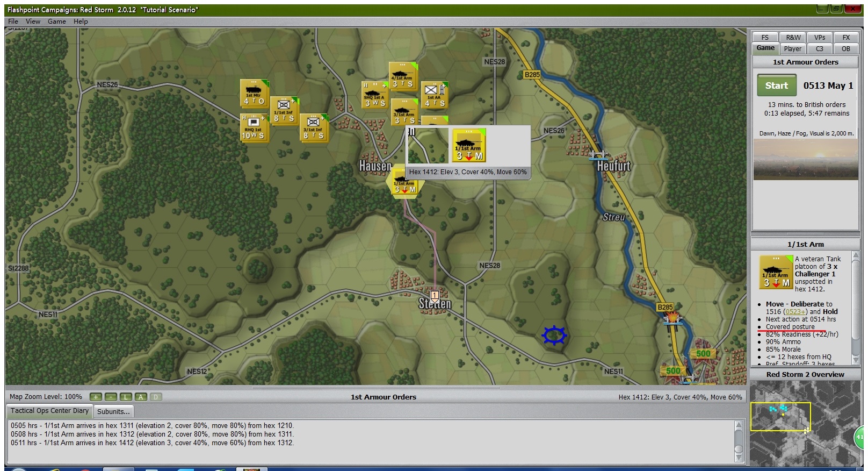Click the unit info panel scrollbar
The height and width of the screenshot is (471, 868).
[856, 309]
